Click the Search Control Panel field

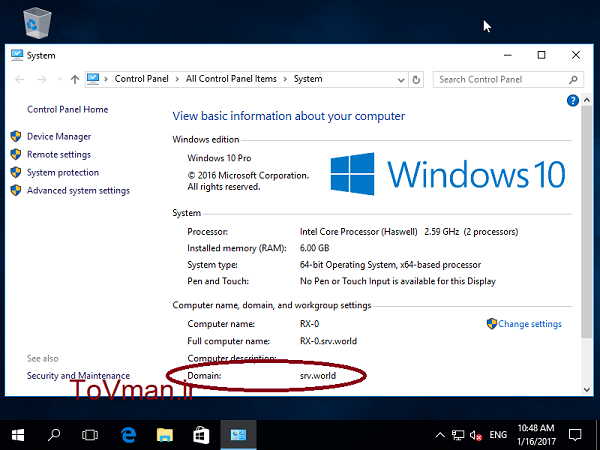click(x=508, y=80)
